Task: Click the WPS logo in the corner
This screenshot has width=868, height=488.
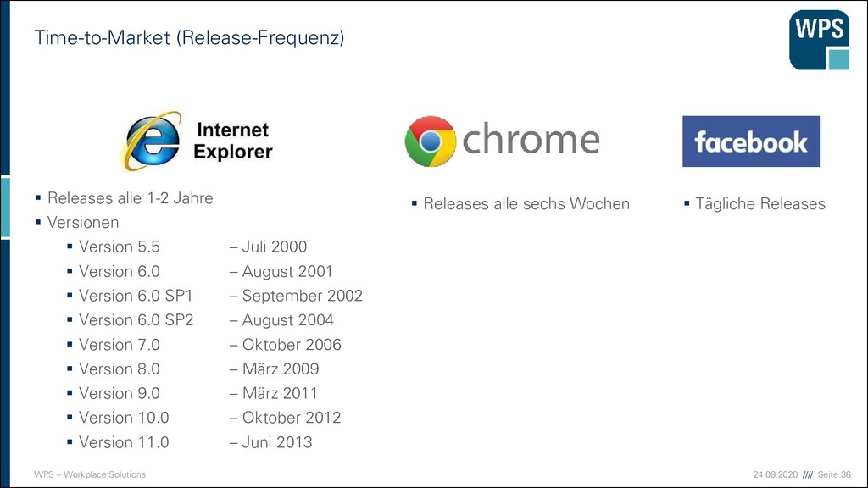Action: coord(820,40)
